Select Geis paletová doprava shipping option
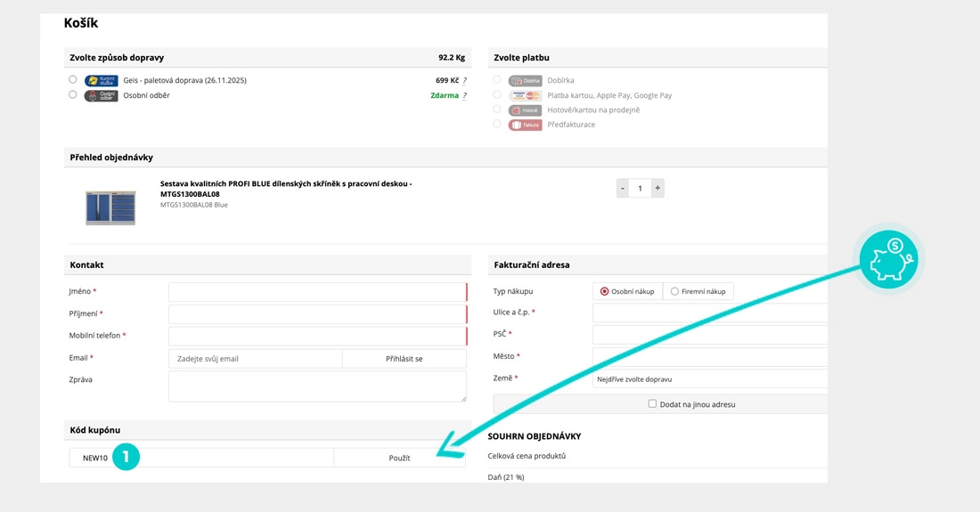The image size is (980, 512). pyautogui.click(x=73, y=79)
